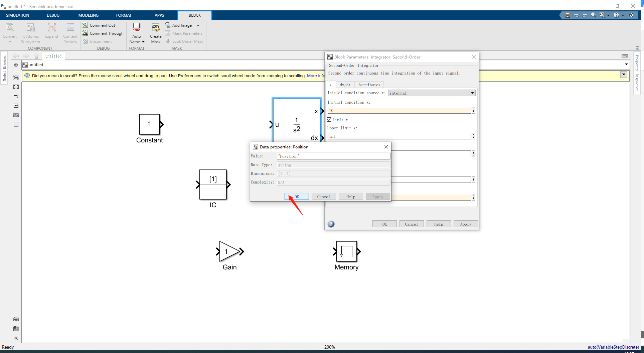Viewport: 644px width, 353px height.
Task: Click the keyboard shortcuts icon
Action: coord(625,56)
